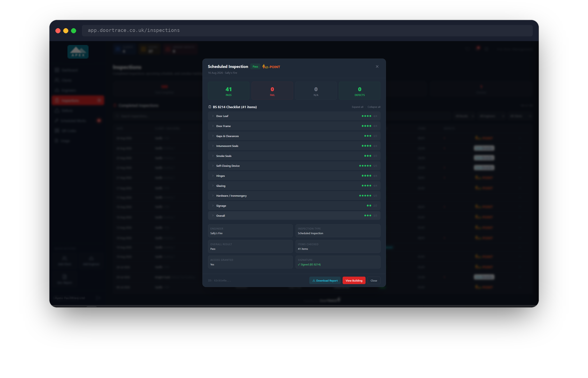
Task: Click Expand all link
Action: click(357, 107)
